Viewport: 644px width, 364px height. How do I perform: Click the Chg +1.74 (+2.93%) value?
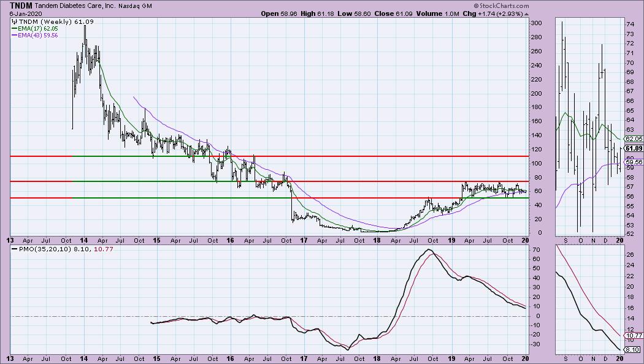pyautogui.click(x=493, y=13)
